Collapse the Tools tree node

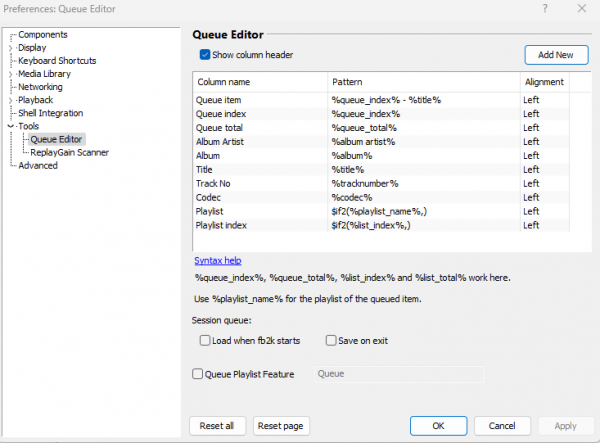10,126
